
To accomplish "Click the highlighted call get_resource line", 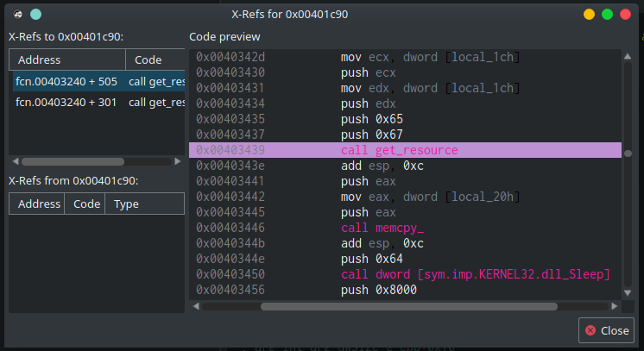I will [399, 150].
